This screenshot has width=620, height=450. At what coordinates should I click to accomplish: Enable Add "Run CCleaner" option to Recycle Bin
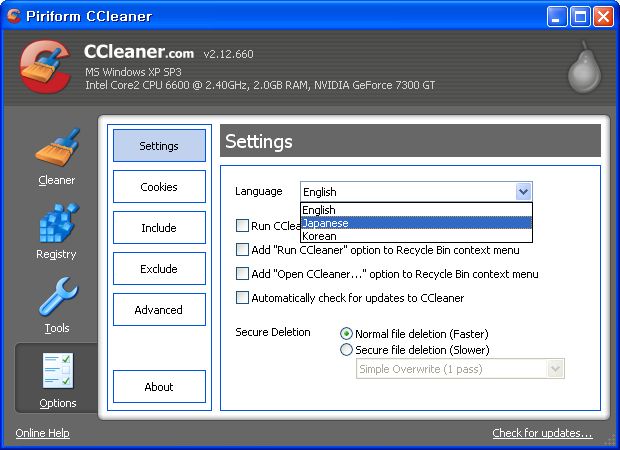pos(242,250)
